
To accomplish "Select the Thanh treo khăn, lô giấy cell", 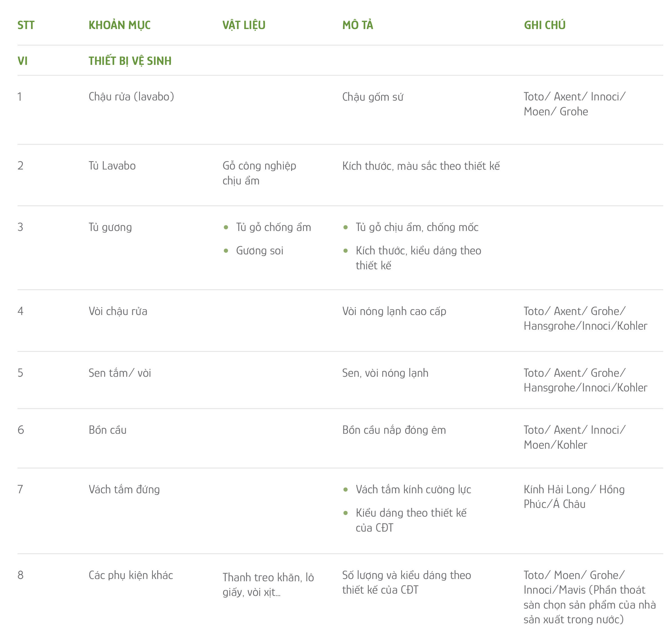I will tap(268, 585).
